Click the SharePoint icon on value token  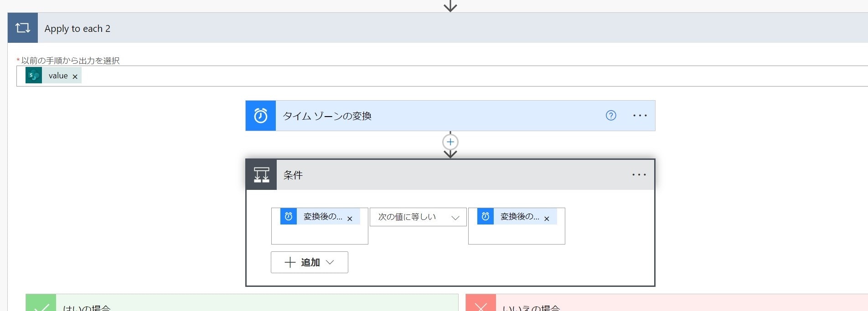pos(34,76)
